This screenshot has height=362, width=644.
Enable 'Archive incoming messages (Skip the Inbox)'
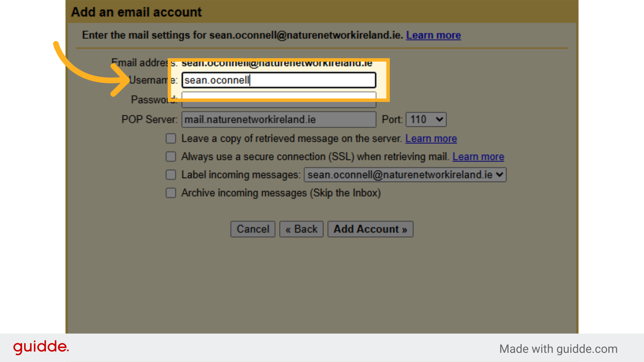click(171, 193)
